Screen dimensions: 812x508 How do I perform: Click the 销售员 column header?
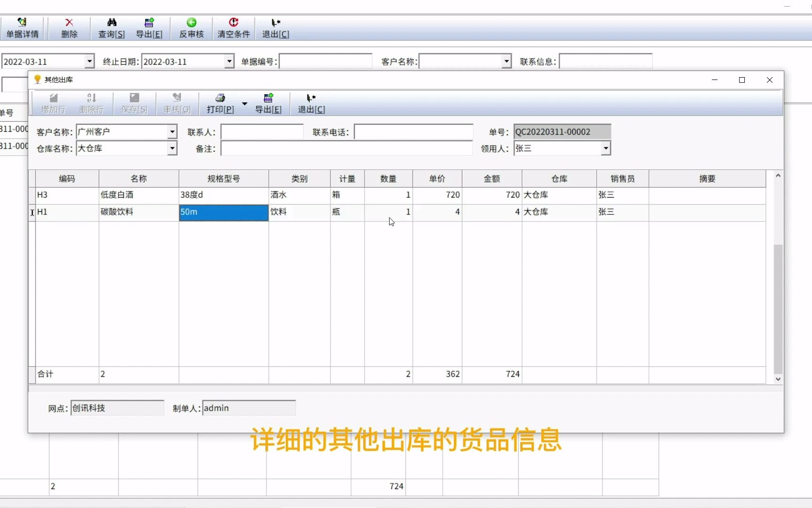click(623, 179)
